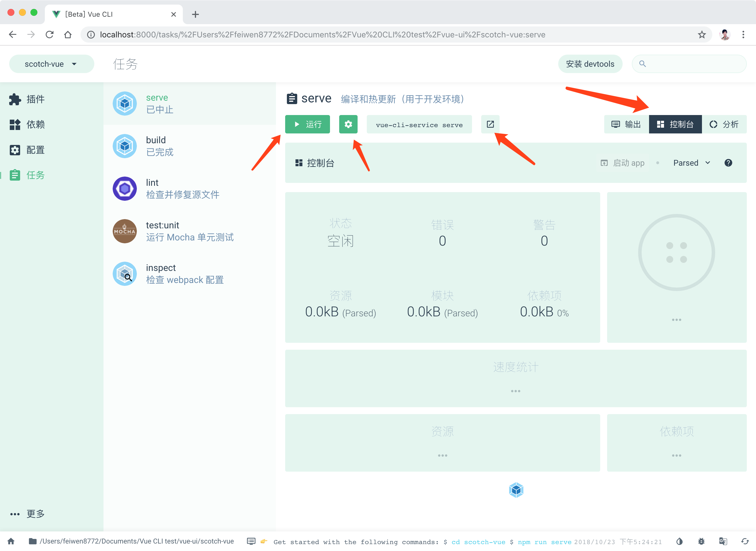Click the webpack logo at page bottom
The image size is (756, 551).
[516, 490]
